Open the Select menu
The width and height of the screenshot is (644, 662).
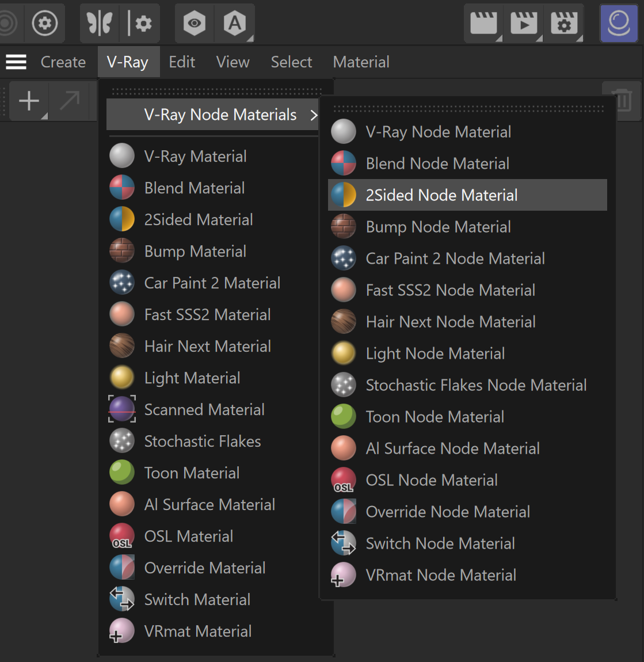pos(292,62)
